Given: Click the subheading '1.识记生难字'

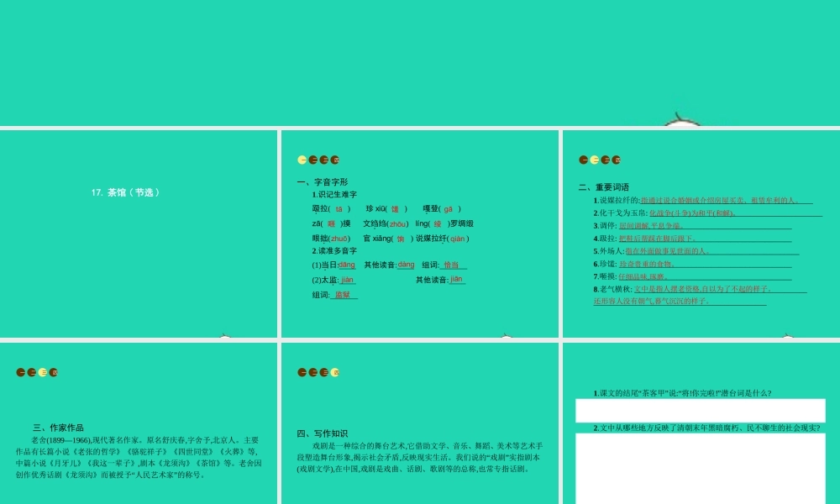Looking at the screenshot, I should (x=334, y=194).
